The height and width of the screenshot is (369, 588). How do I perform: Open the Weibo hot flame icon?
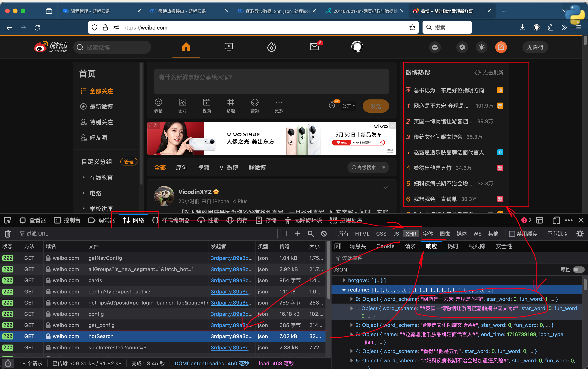[x=271, y=47]
